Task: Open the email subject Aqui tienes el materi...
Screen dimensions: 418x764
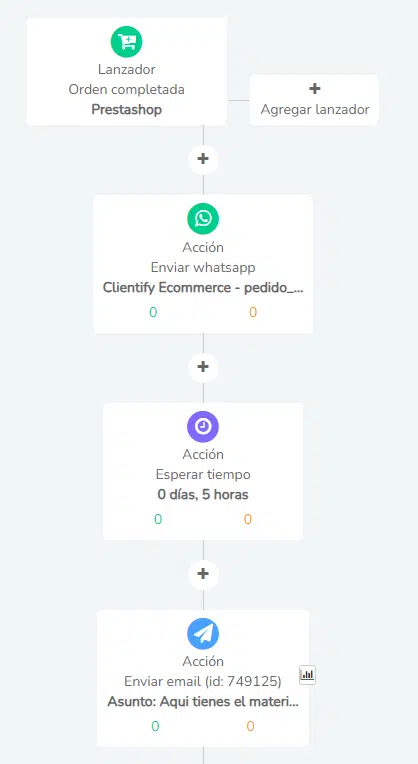Action: coord(203,702)
